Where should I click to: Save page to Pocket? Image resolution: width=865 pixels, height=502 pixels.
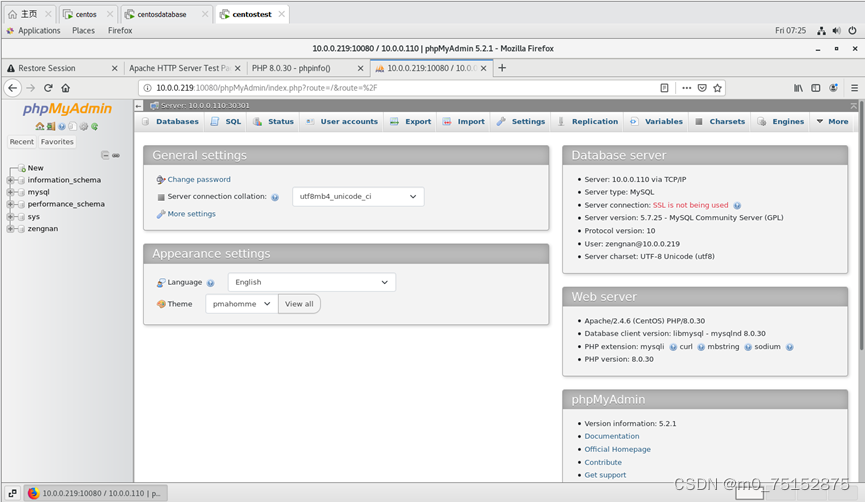click(x=702, y=88)
